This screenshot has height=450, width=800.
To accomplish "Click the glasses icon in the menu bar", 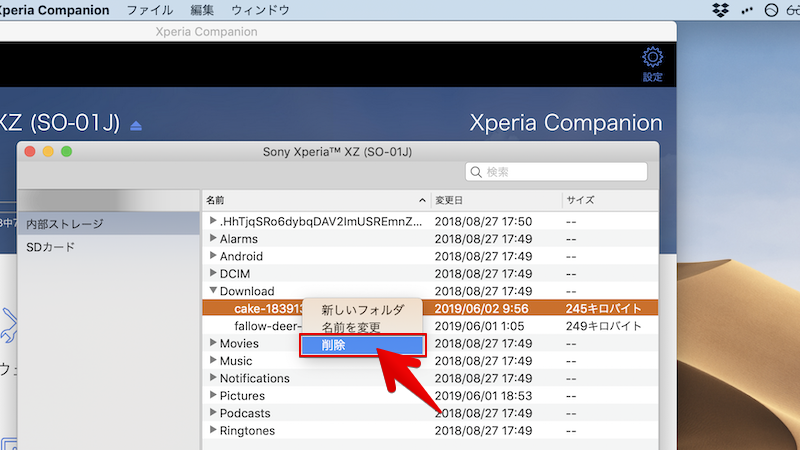I will (x=793, y=10).
